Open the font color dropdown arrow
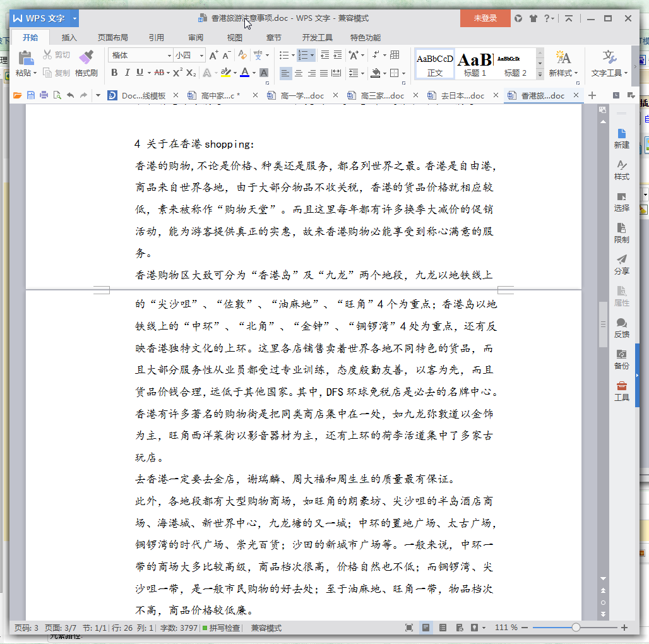649x644 pixels. tap(254, 73)
